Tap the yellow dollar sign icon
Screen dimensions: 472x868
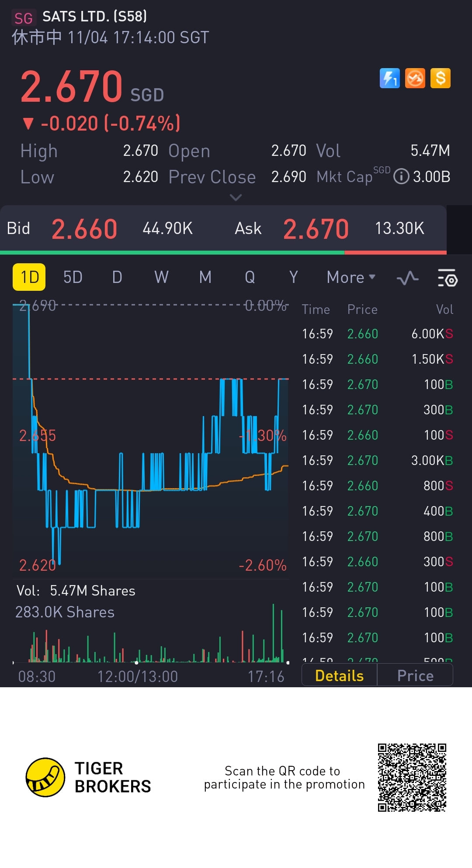[441, 79]
